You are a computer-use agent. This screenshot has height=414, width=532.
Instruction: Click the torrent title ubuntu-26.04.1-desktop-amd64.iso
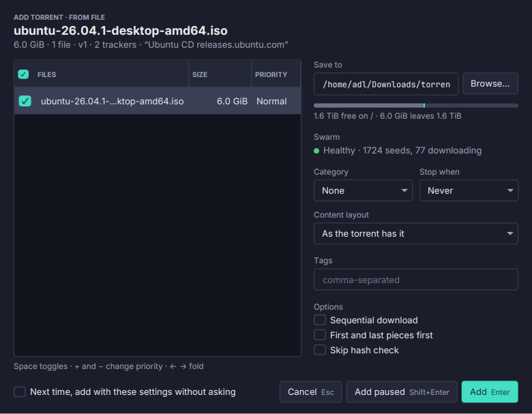121,31
